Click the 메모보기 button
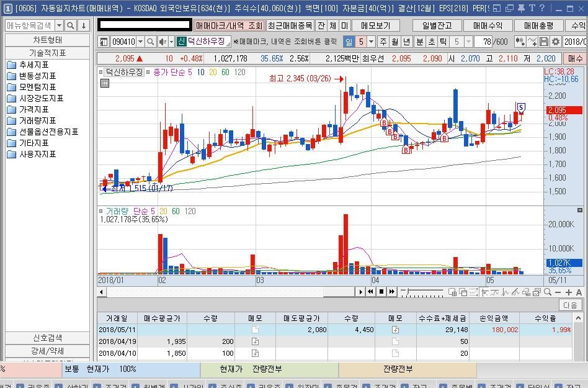 [x=376, y=25]
